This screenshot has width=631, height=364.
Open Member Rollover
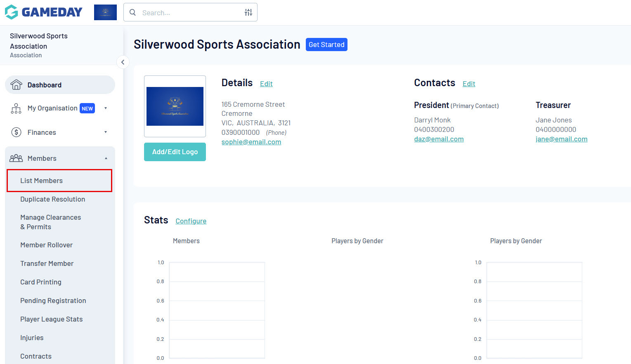[x=46, y=245]
